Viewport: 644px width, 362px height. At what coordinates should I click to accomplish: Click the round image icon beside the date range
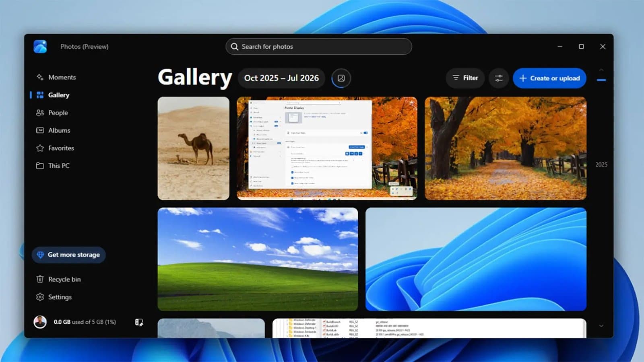pyautogui.click(x=341, y=78)
